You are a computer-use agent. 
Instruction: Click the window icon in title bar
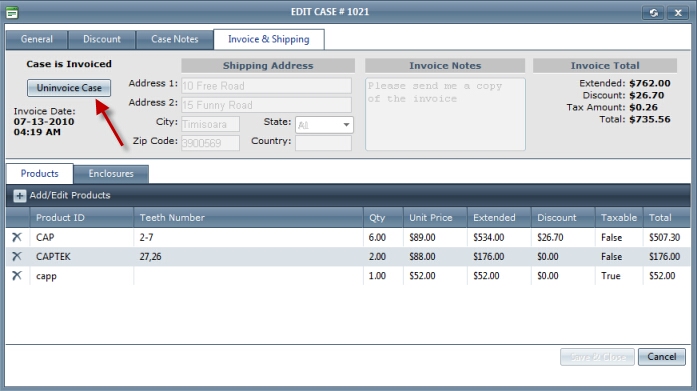(12, 12)
